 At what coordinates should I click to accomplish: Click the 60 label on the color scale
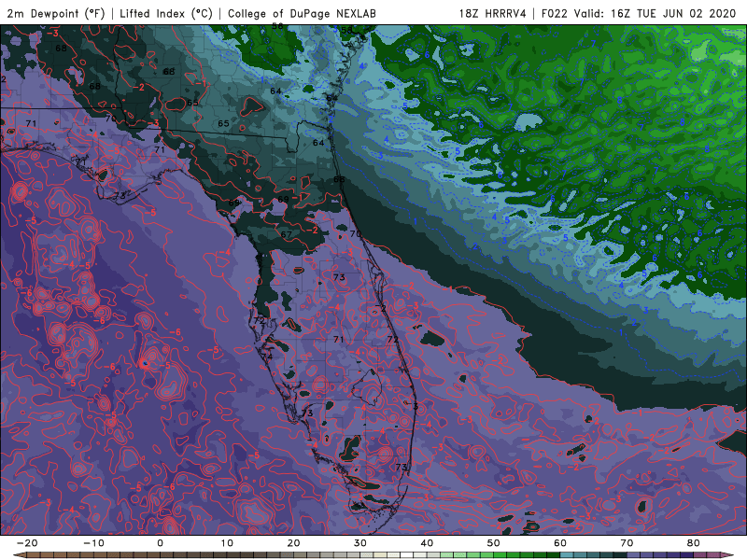click(560, 543)
